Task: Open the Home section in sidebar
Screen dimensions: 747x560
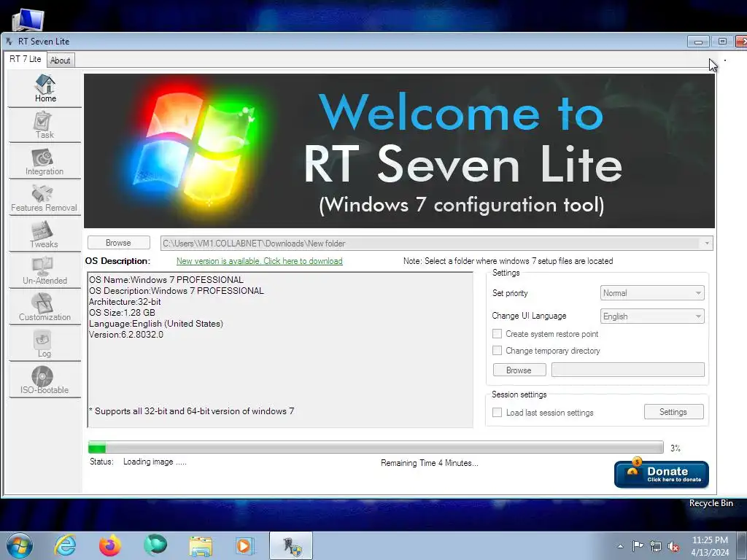Action: (44, 88)
